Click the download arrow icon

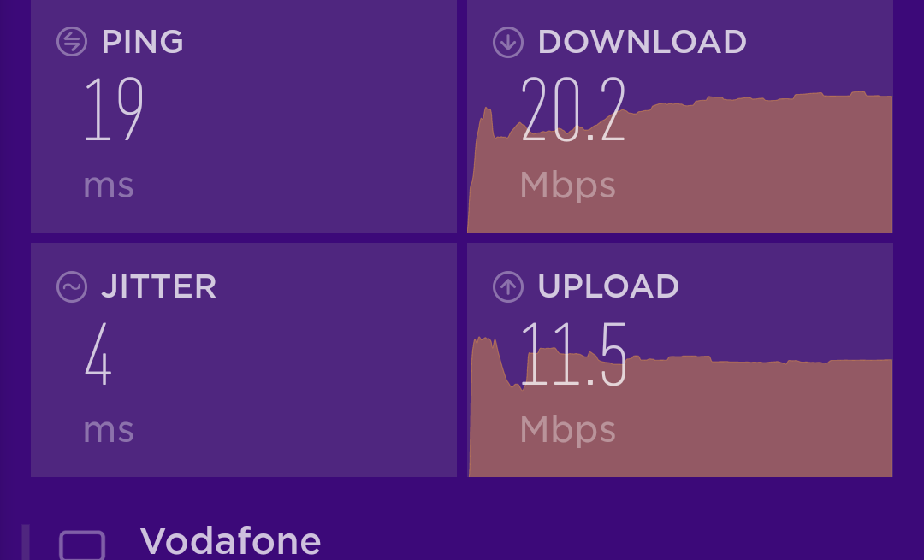tap(508, 42)
